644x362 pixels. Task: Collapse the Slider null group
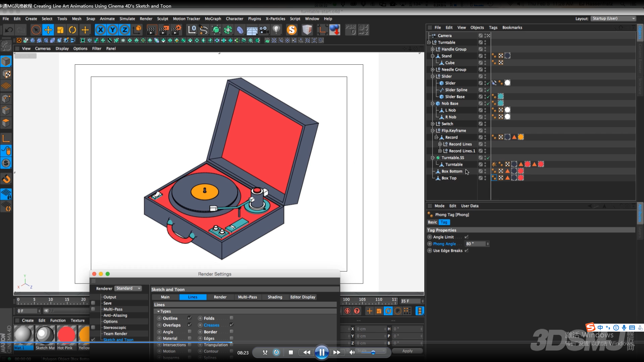point(432,76)
